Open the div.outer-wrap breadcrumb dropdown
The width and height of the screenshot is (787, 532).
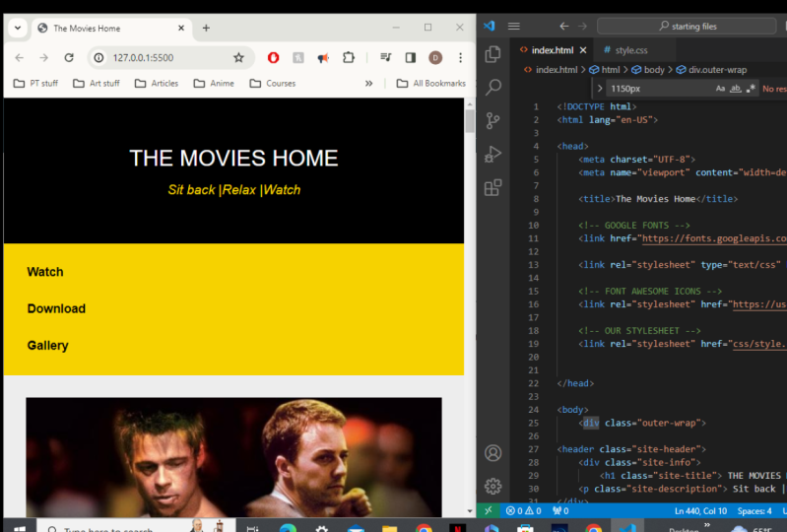pyautogui.click(x=711, y=70)
